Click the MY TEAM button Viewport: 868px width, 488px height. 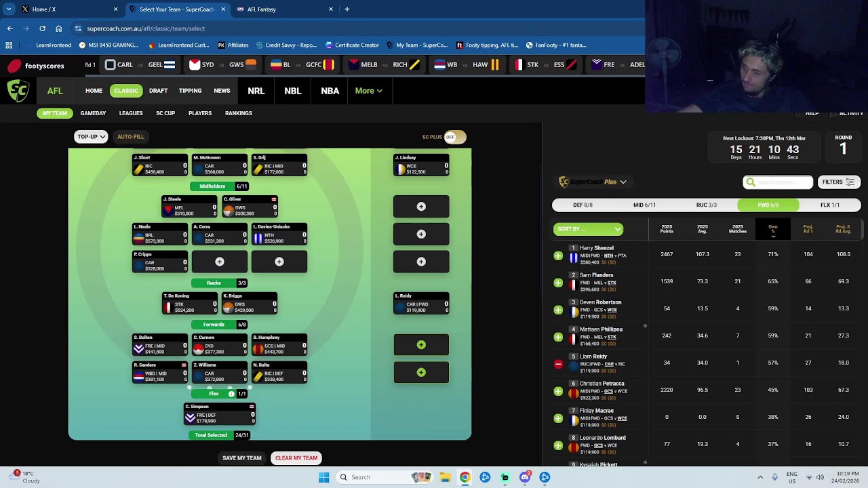55,113
